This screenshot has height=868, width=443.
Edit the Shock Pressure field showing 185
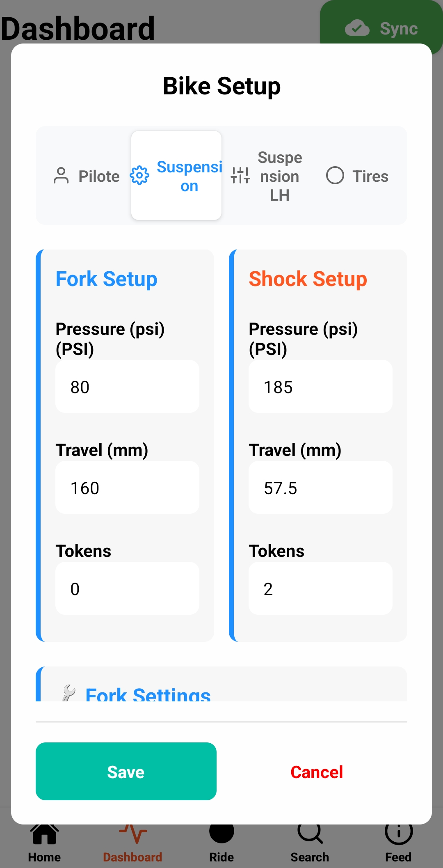point(320,387)
